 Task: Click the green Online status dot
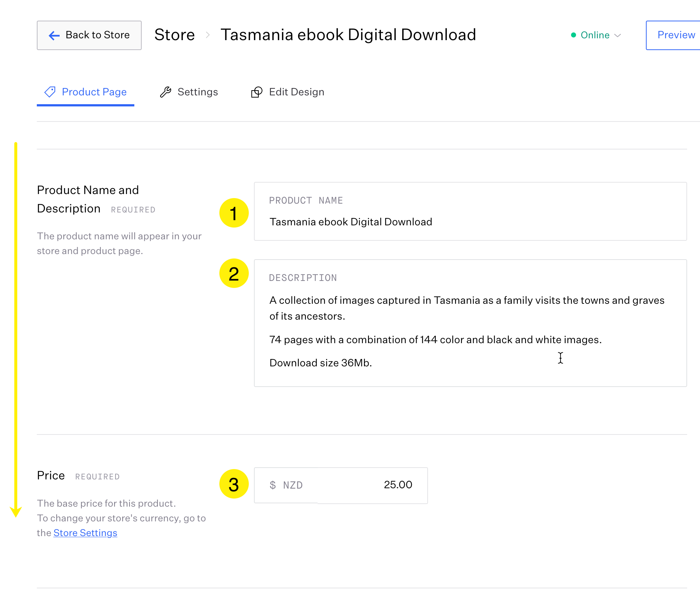pos(573,35)
